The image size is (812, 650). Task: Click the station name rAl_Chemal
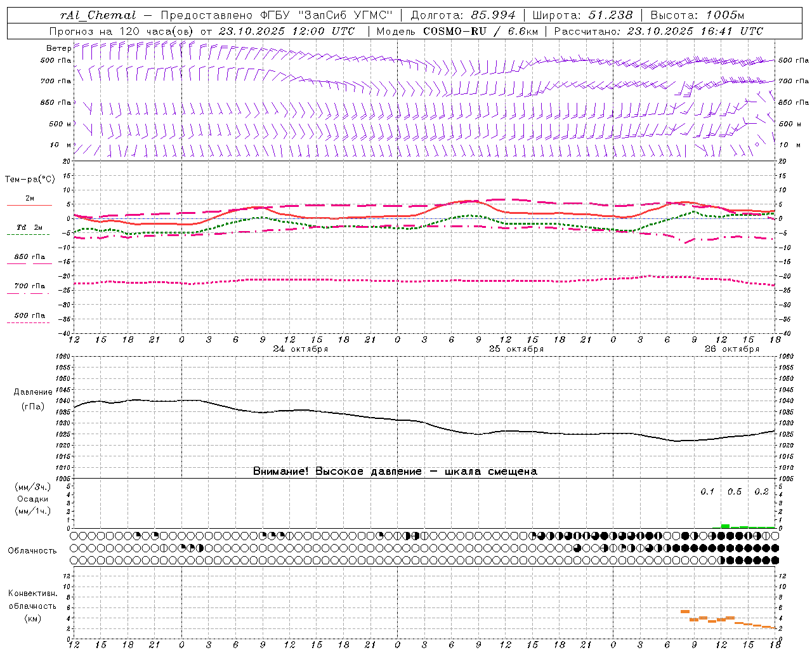[98, 15]
